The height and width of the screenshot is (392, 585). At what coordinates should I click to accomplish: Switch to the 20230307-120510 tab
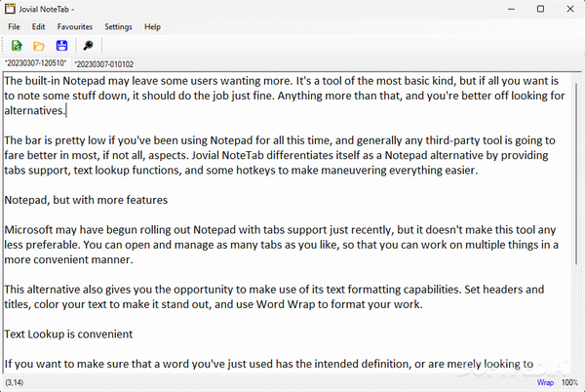35,63
